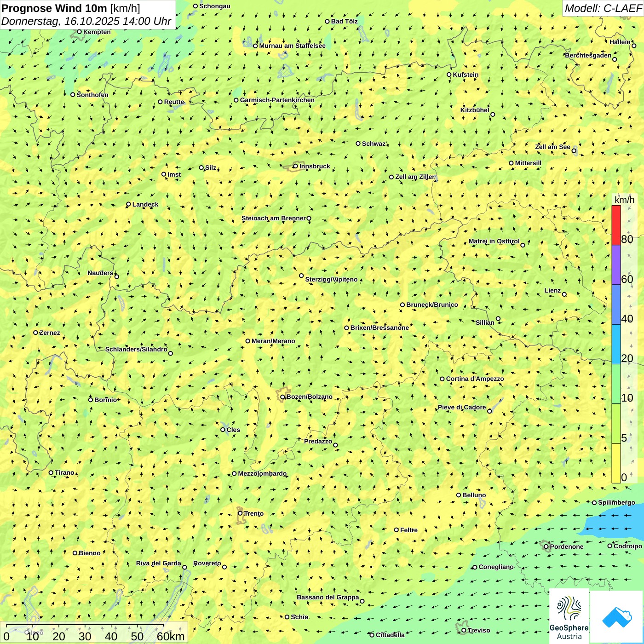Click the purple legend segment above 60

[x=616, y=265]
